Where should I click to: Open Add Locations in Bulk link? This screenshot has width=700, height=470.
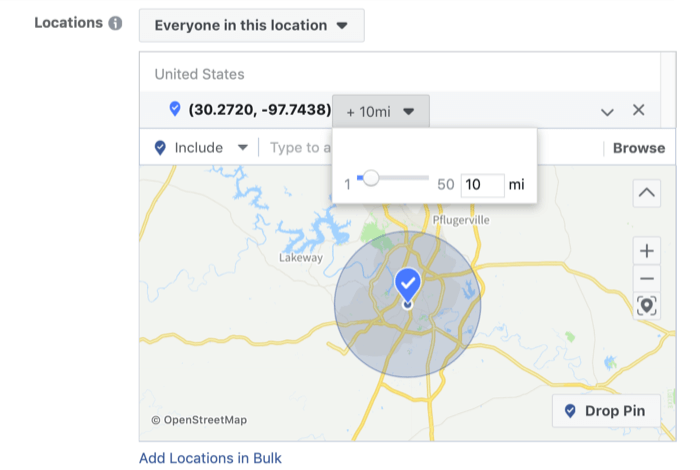pos(210,458)
